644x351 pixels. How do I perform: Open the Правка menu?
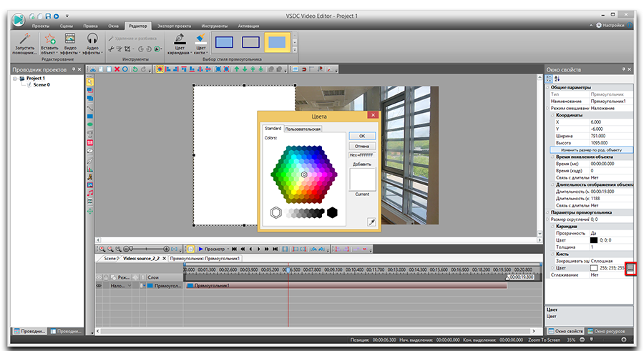pos(90,26)
